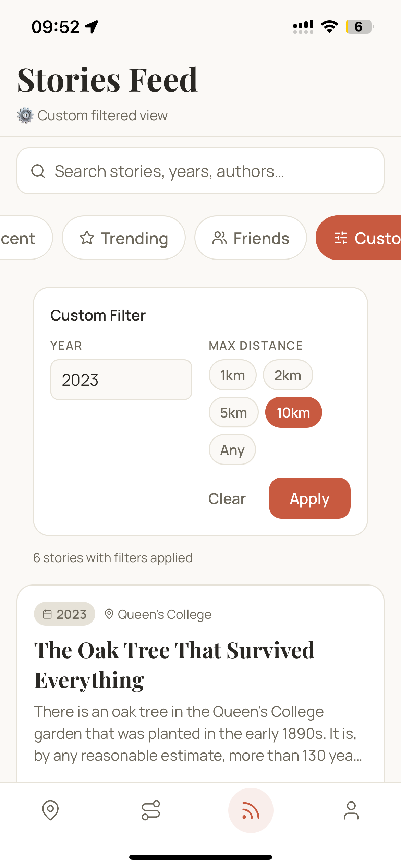Click the sliders icon on Custom chip

(341, 238)
